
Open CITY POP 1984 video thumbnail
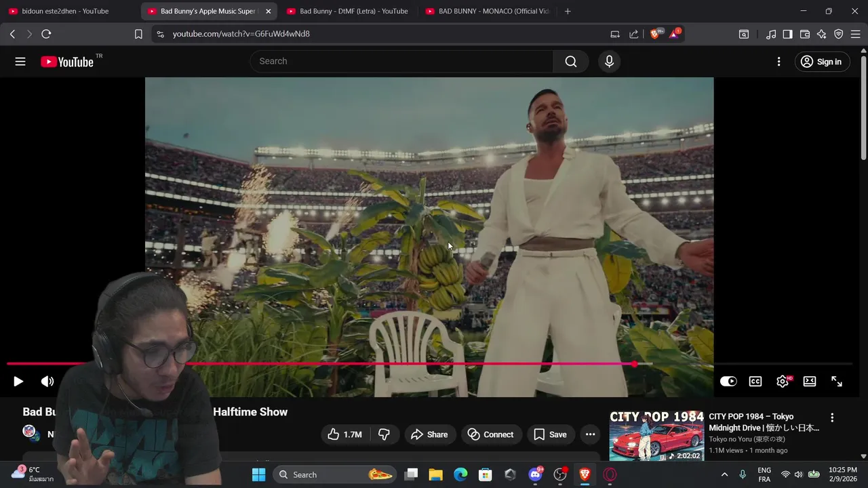coord(656,436)
